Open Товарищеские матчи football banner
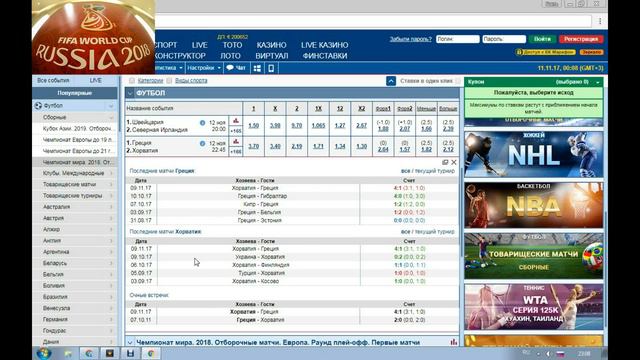The height and width of the screenshot is (360, 640). click(533, 256)
